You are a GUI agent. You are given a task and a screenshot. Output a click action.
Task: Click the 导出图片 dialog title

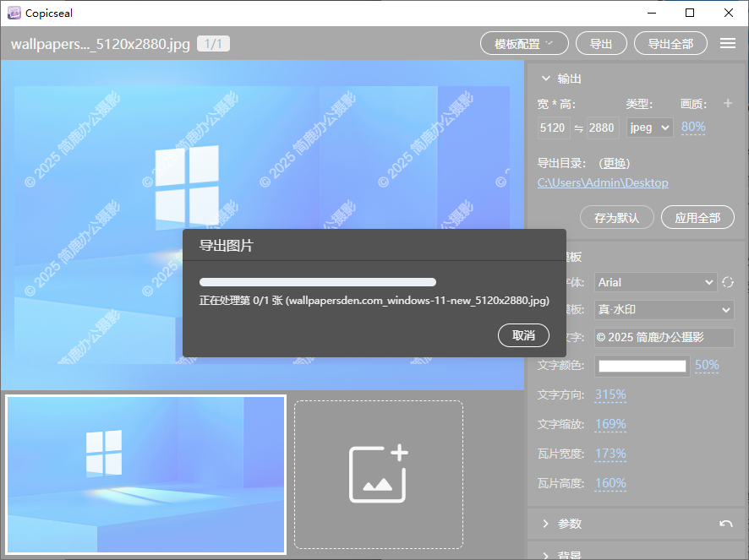pyautogui.click(x=226, y=246)
